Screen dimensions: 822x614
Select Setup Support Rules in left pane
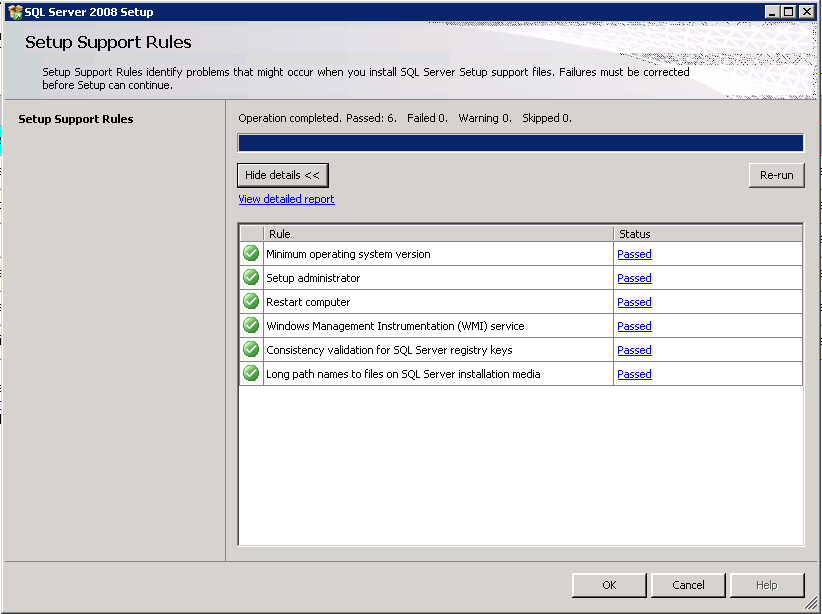[x=76, y=119]
